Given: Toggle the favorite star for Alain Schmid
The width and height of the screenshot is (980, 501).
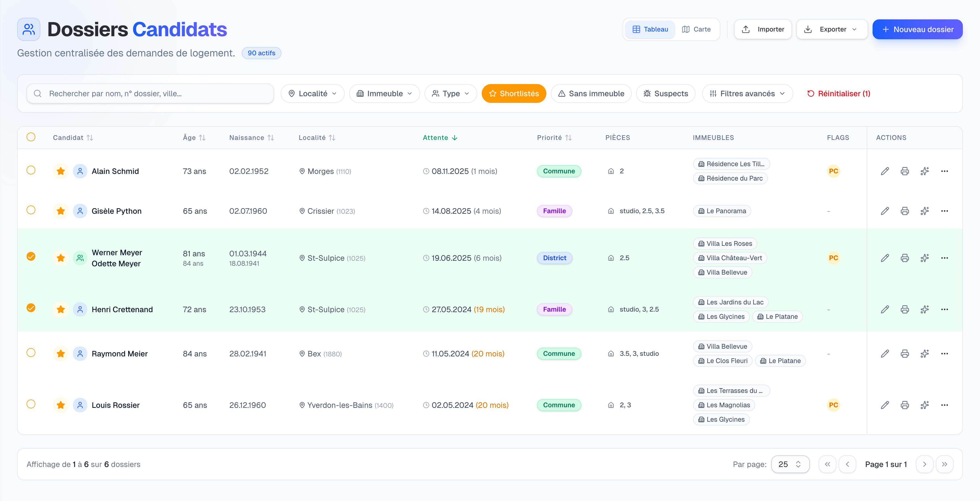Looking at the screenshot, I should coord(60,171).
